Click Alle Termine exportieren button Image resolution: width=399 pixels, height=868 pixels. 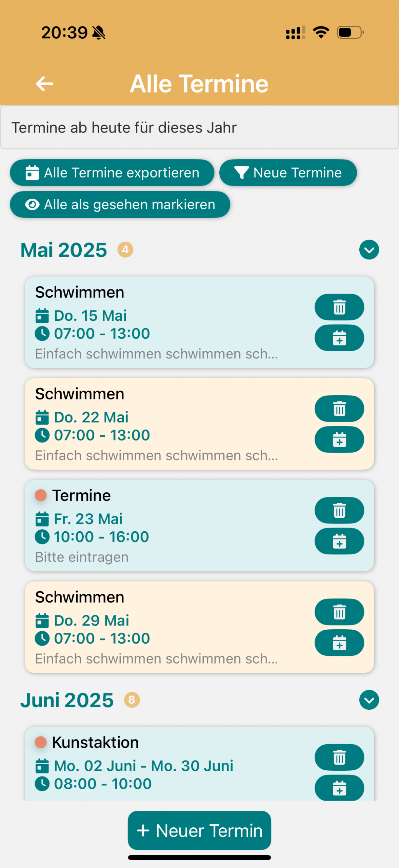(112, 173)
